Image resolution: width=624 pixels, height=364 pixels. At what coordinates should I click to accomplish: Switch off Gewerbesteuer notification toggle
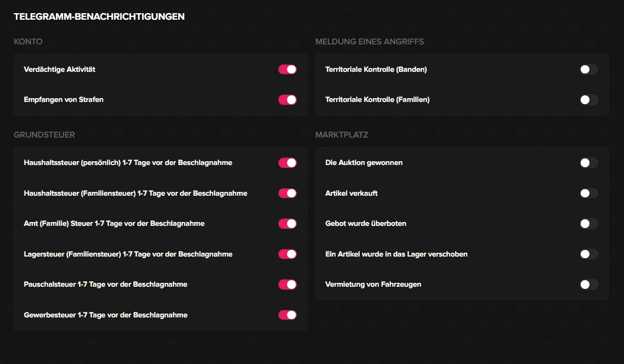pos(287,315)
